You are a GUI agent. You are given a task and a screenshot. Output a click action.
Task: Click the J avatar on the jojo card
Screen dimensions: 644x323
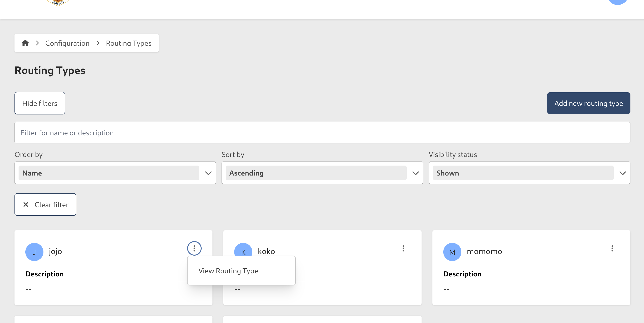34,252
